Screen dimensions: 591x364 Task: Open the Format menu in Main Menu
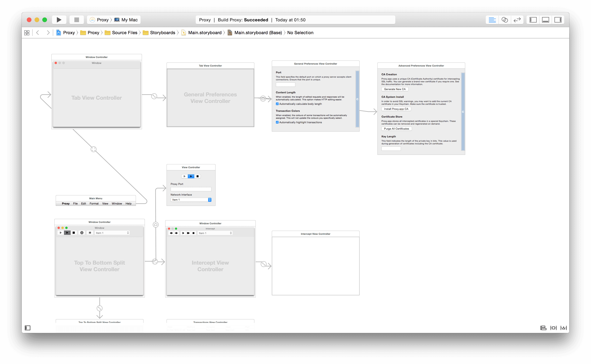(94, 204)
